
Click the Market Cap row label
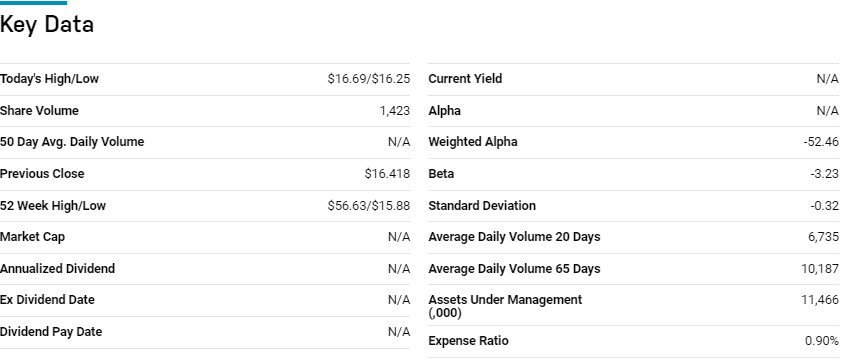coord(33,237)
